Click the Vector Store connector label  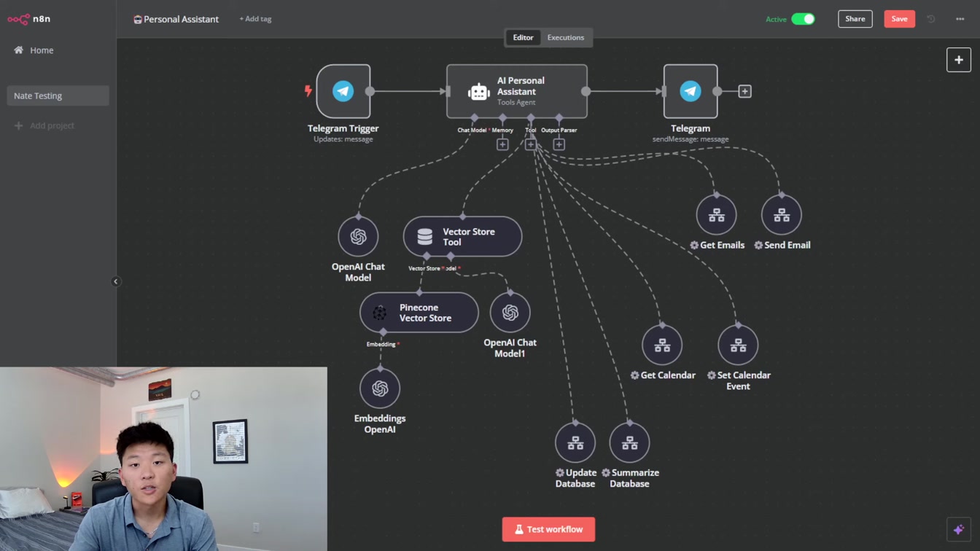pyautogui.click(x=424, y=268)
